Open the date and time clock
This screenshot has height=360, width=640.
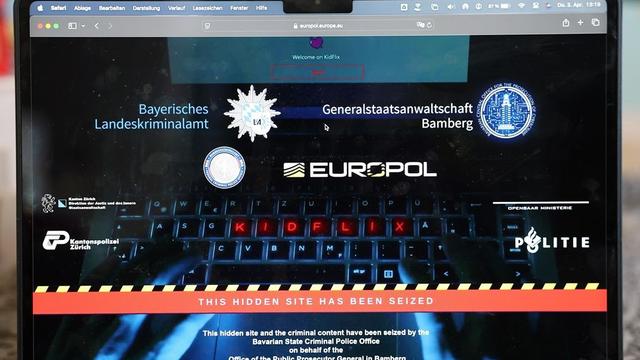pyautogui.click(x=579, y=5)
